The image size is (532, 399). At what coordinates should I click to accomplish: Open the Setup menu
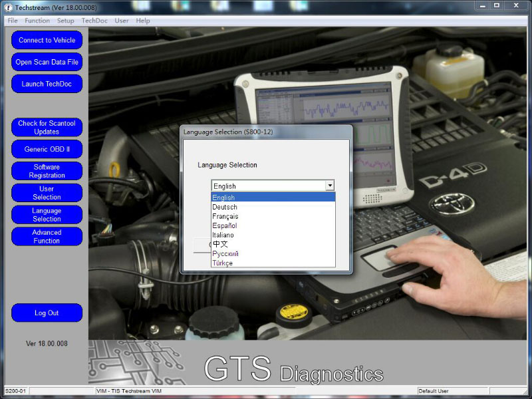click(x=66, y=21)
